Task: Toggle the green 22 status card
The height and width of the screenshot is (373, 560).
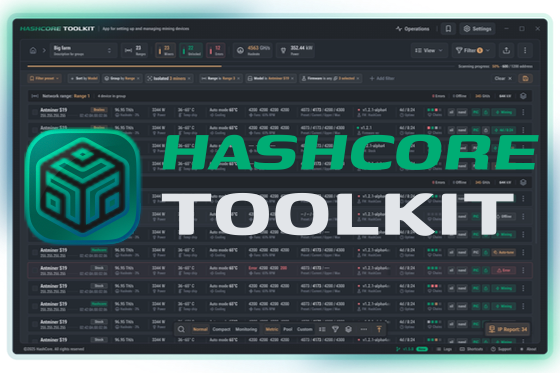Action: (x=191, y=50)
